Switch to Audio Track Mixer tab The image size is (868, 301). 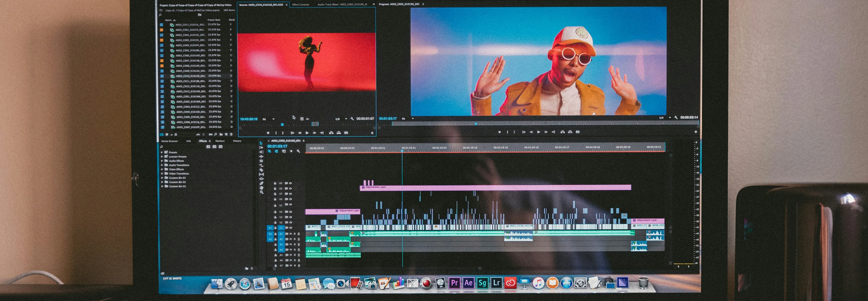(x=342, y=5)
